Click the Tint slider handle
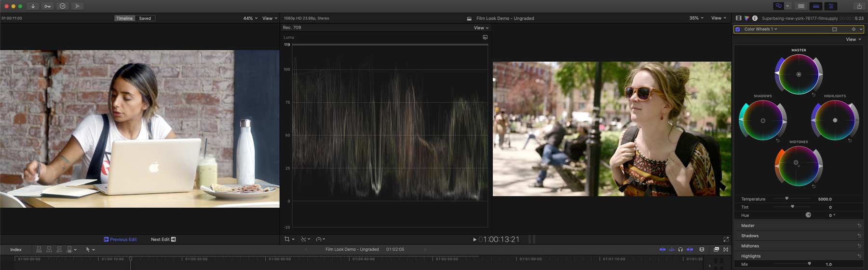Viewport: 868px width, 270px height. (x=792, y=207)
